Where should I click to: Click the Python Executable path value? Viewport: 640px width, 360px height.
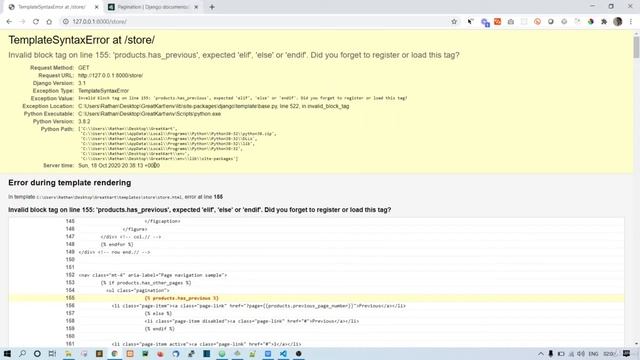pyautogui.click(x=149, y=114)
